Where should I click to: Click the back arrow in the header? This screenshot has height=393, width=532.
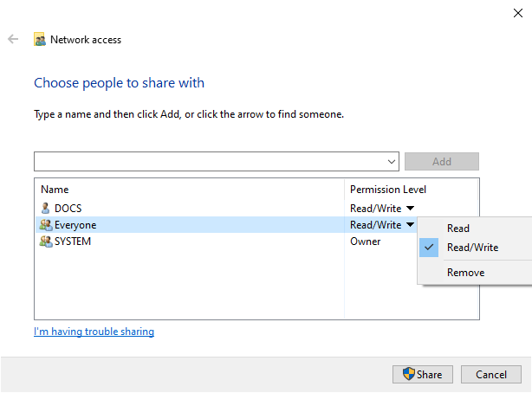(13, 39)
